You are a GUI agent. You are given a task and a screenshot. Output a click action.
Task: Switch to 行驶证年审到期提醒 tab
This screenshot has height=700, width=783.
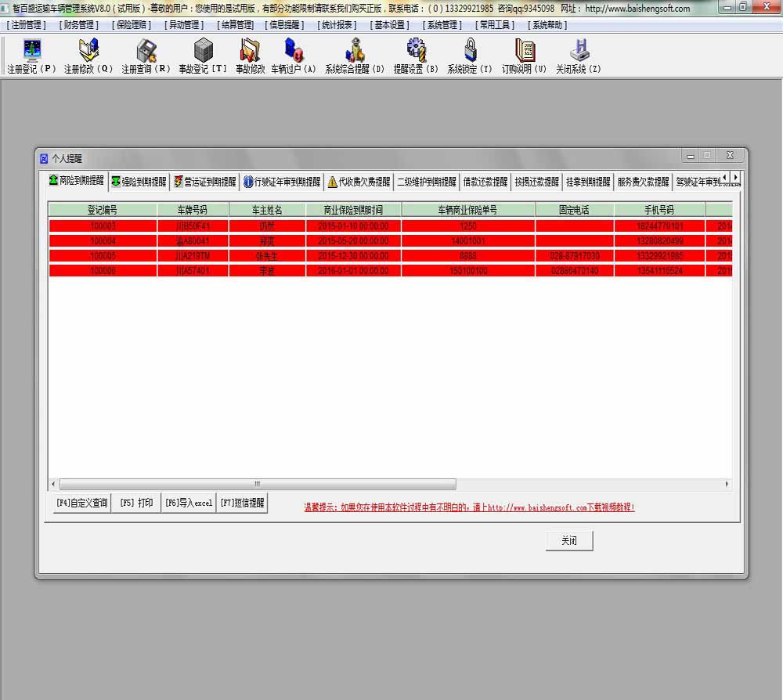pos(282,182)
